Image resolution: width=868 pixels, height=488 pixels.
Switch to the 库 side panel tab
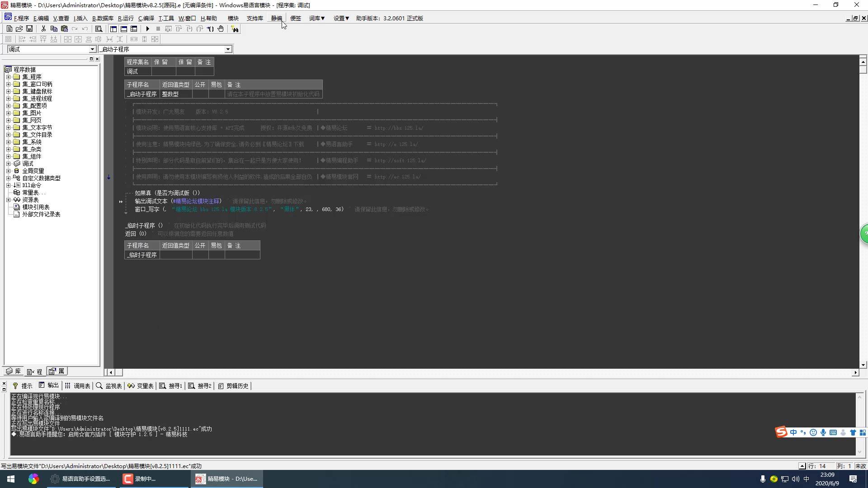[x=14, y=371]
